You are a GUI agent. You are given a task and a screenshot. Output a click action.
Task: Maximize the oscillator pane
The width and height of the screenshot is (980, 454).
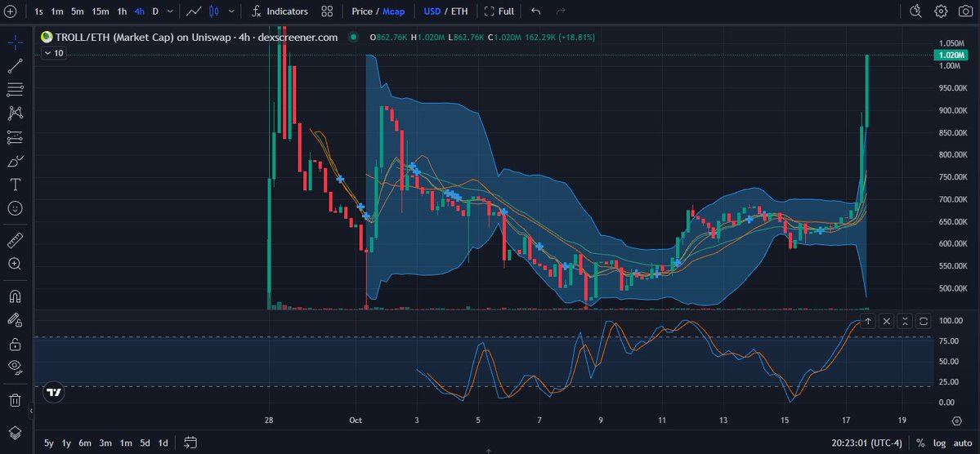(924, 321)
